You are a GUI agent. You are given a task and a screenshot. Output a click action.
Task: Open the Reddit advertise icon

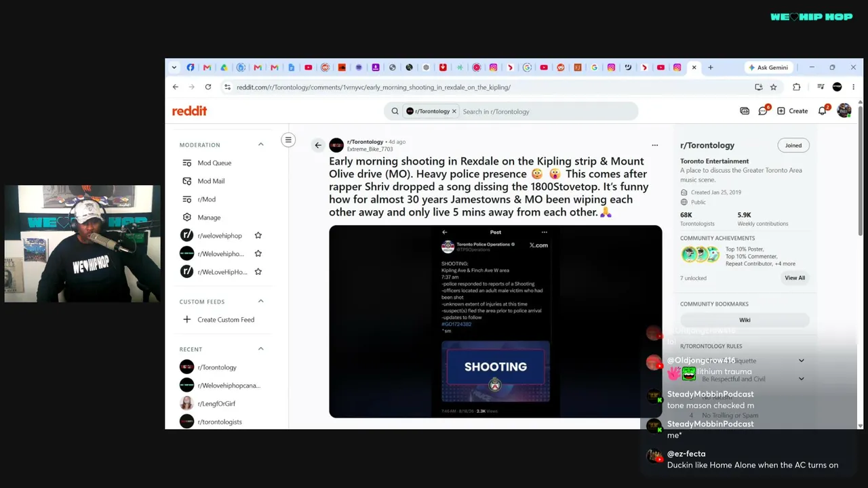pos(745,110)
